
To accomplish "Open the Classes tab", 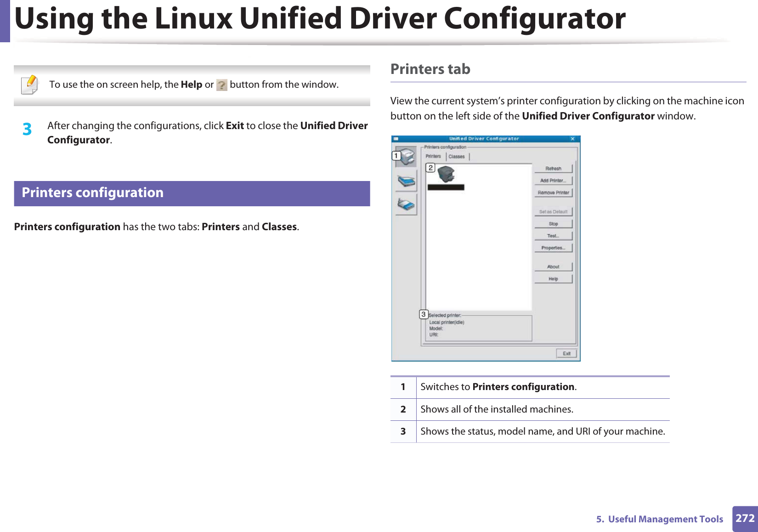I will 457,157.
